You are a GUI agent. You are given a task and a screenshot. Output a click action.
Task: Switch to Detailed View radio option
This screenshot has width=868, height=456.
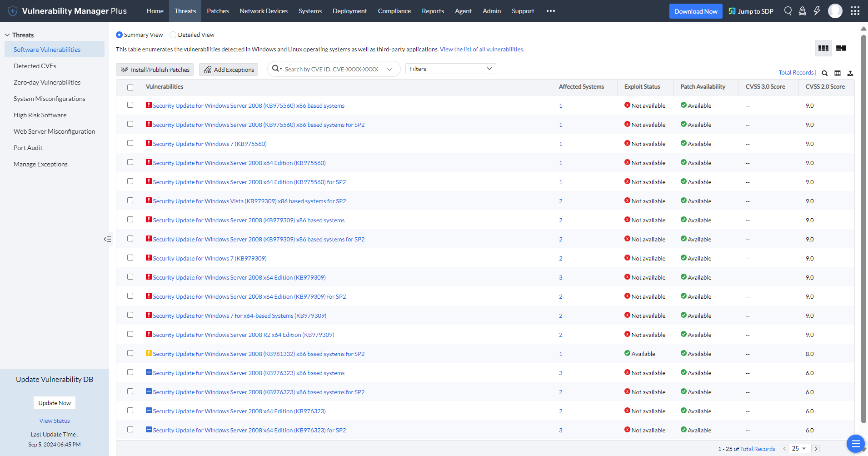(x=173, y=35)
